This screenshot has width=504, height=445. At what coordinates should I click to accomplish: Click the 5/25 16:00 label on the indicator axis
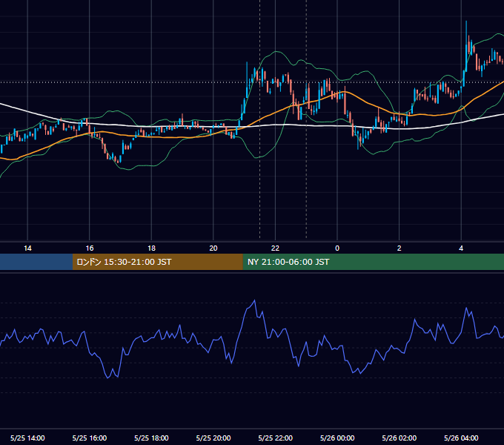pos(90,438)
